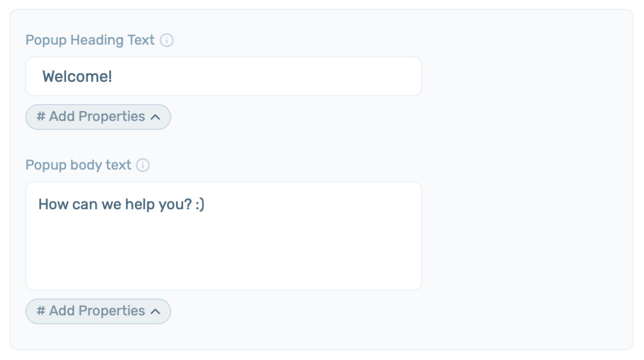Collapse the Add Properties panel under the body field
The width and height of the screenshot is (644, 360).
tap(98, 311)
